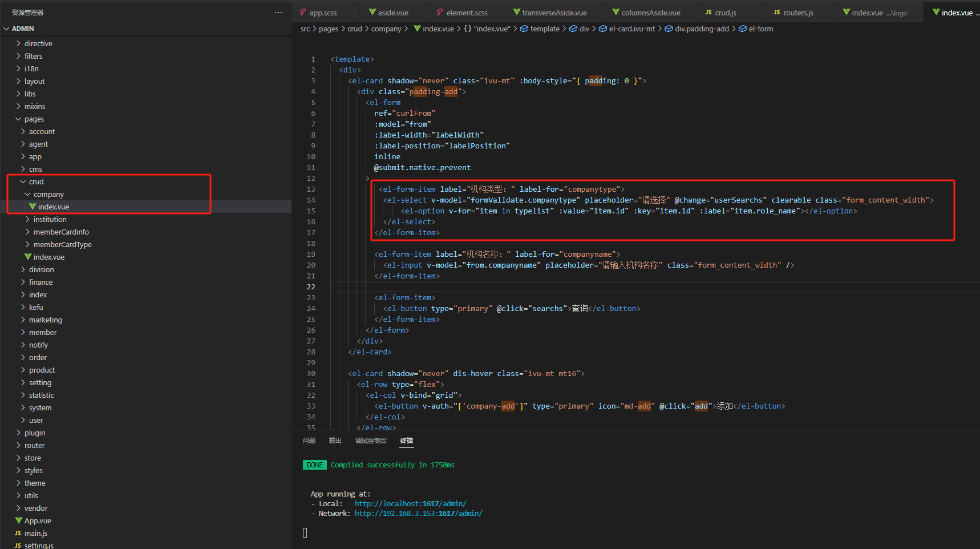This screenshot has height=549, width=980.
Task: Switch to the columnsAside.vue tab
Action: tap(651, 13)
